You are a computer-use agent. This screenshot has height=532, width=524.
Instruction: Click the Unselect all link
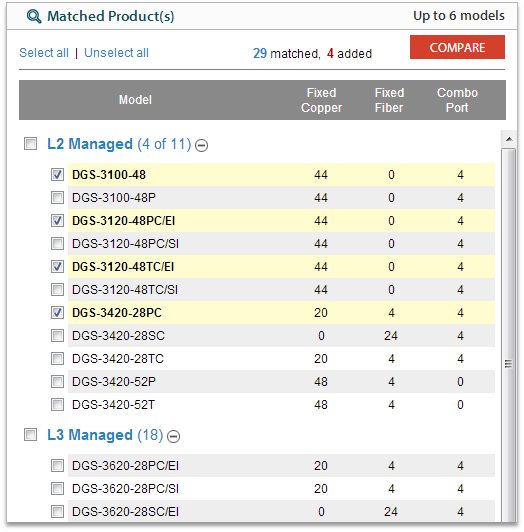point(116,53)
